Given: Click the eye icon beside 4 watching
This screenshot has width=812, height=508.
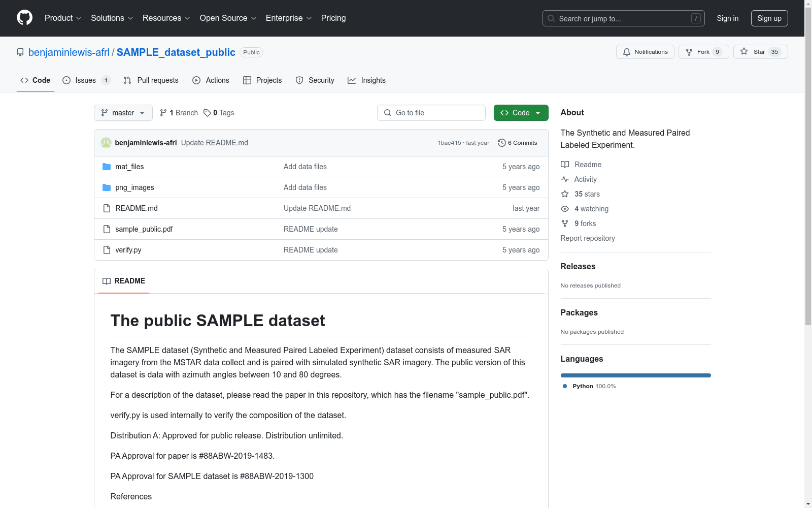Looking at the screenshot, I should click(x=565, y=209).
